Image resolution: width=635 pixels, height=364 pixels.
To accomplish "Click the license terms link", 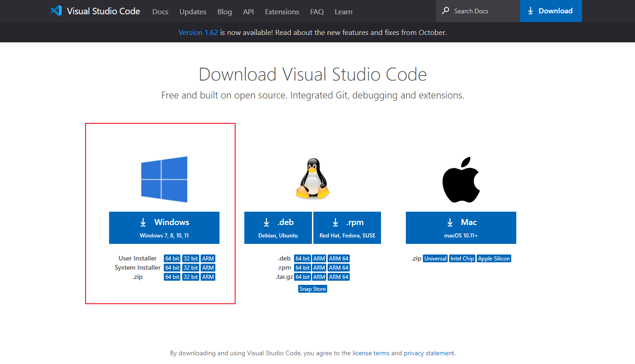I will pos(371,353).
